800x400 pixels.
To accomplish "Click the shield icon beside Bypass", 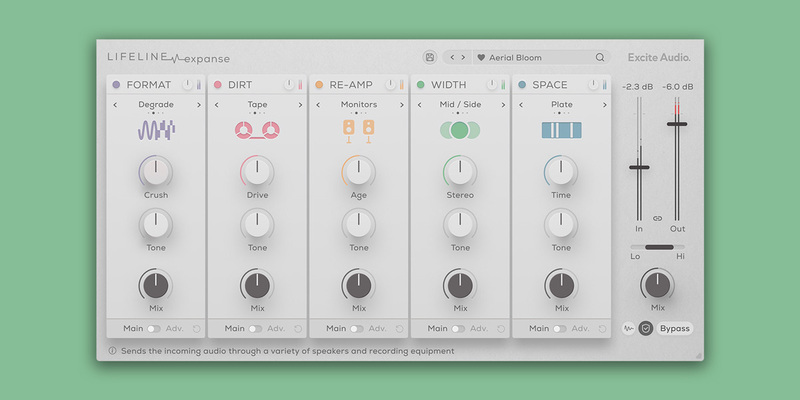I will [646, 328].
